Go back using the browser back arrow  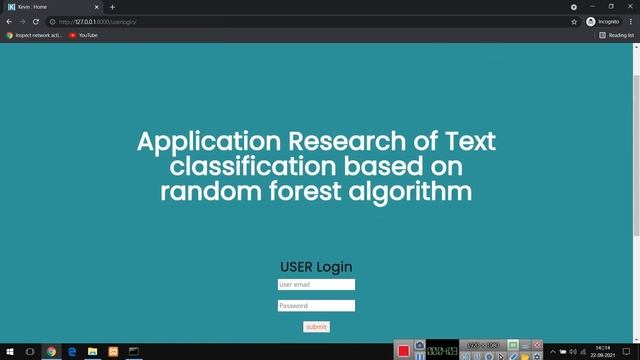click(9, 22)
